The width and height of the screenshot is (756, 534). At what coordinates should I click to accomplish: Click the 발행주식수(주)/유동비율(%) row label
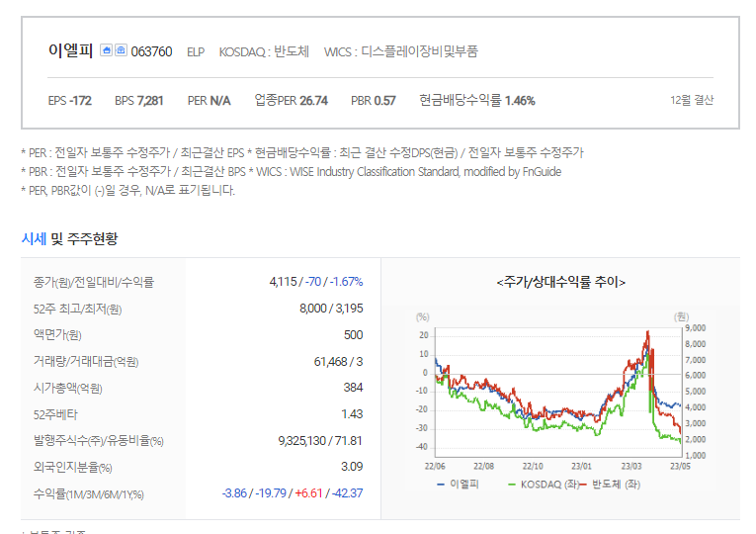(99, 441)
